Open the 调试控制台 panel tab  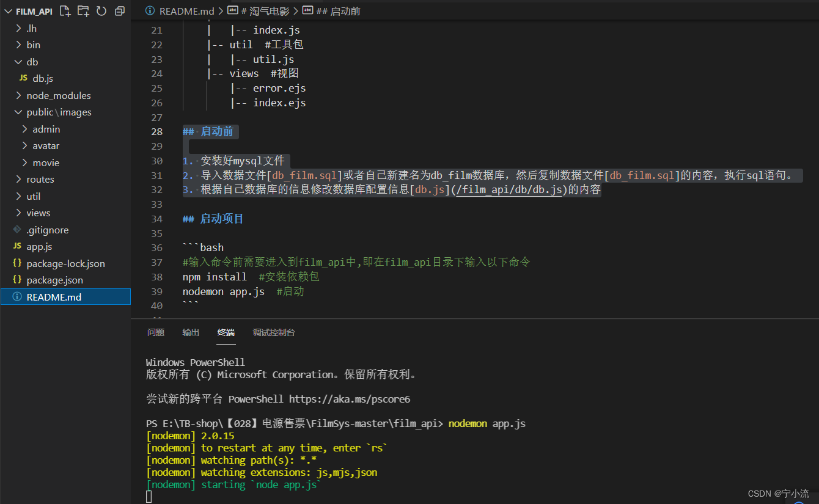[x=274, y=332]
